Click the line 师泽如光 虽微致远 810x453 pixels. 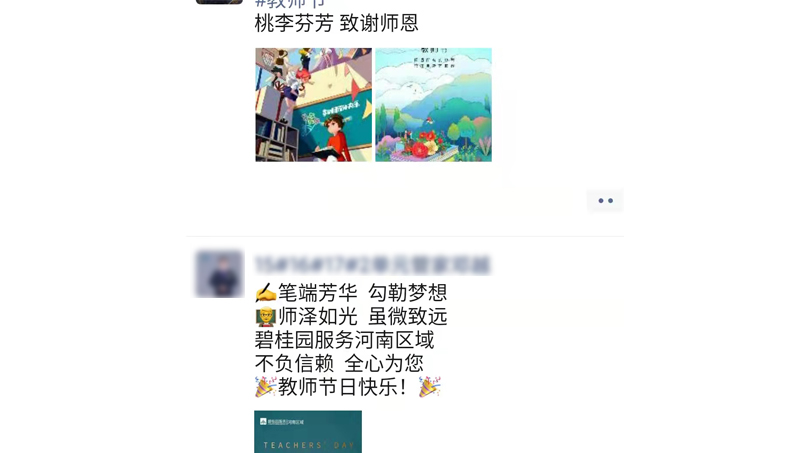click(x=363, y=317)
